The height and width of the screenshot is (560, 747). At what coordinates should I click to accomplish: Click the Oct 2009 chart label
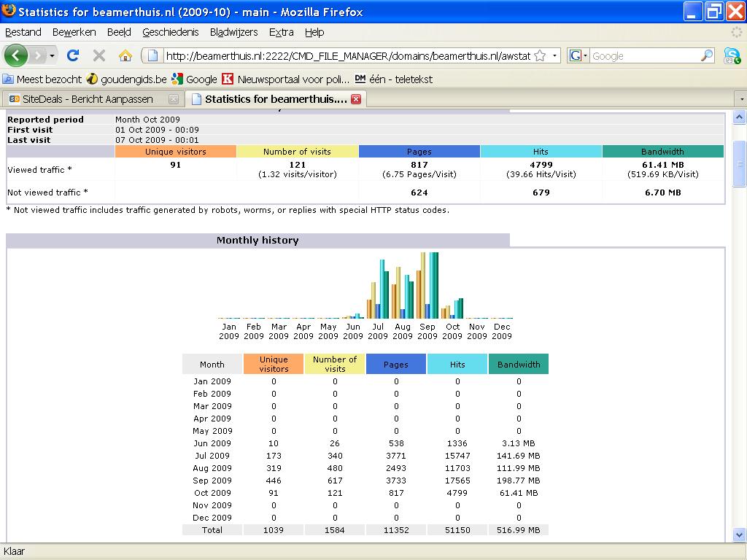pyautogui.click(x=452, y=331)
